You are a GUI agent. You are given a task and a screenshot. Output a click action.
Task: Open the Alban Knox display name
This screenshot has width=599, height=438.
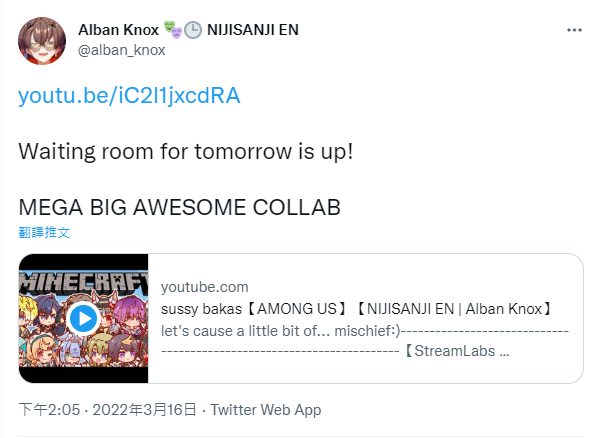(x=118, y=30)
